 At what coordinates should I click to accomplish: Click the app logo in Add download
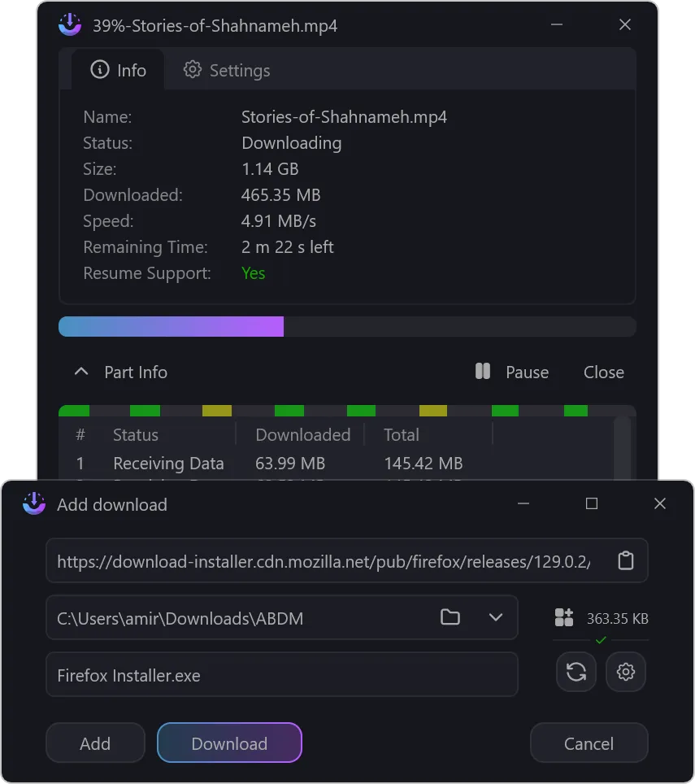[34, 504]
